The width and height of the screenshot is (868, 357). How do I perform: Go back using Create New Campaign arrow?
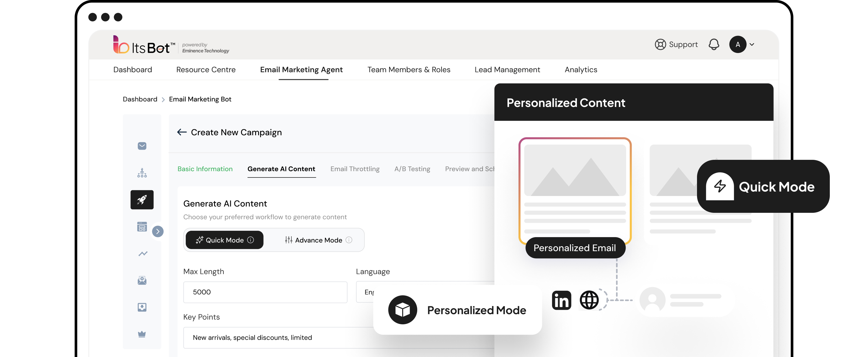[182, 132]
